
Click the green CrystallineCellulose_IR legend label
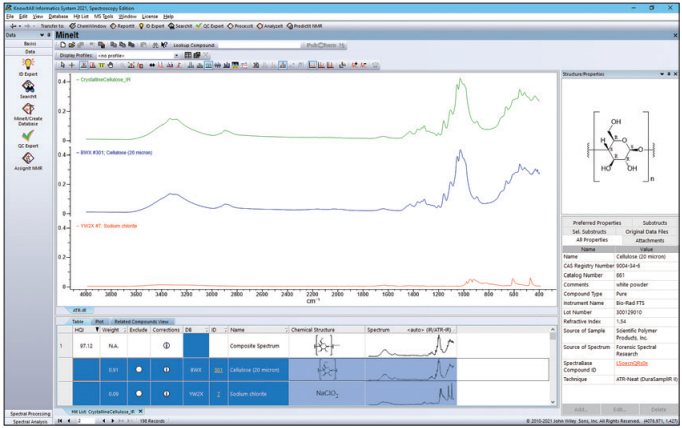click(103, 78)
